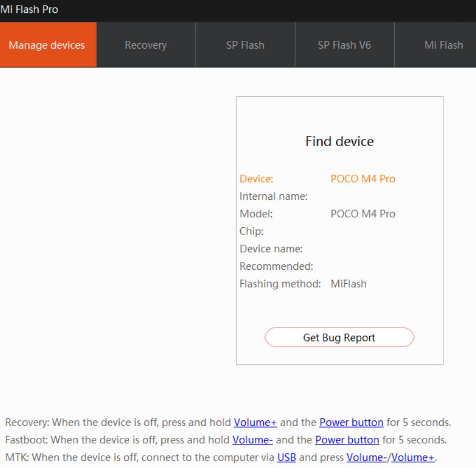Select the orange POCO M4 Pro device name
Image resolution: width=476 pixels, height=468 pixels.
pos(363,179)
